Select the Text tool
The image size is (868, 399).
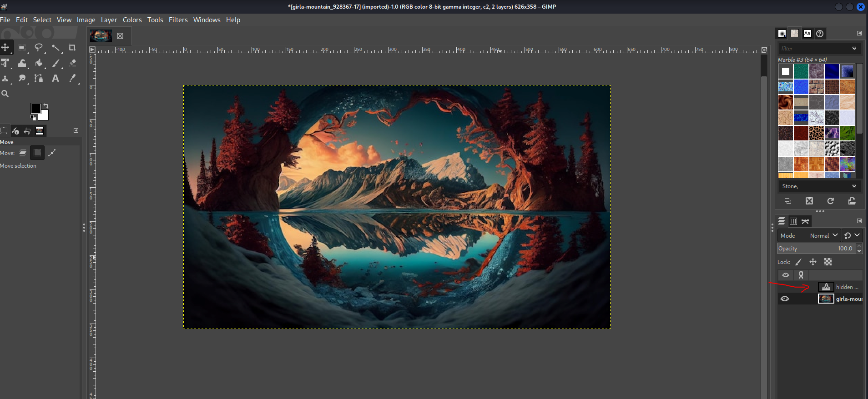pyautogui.click(x=56, y=79)
